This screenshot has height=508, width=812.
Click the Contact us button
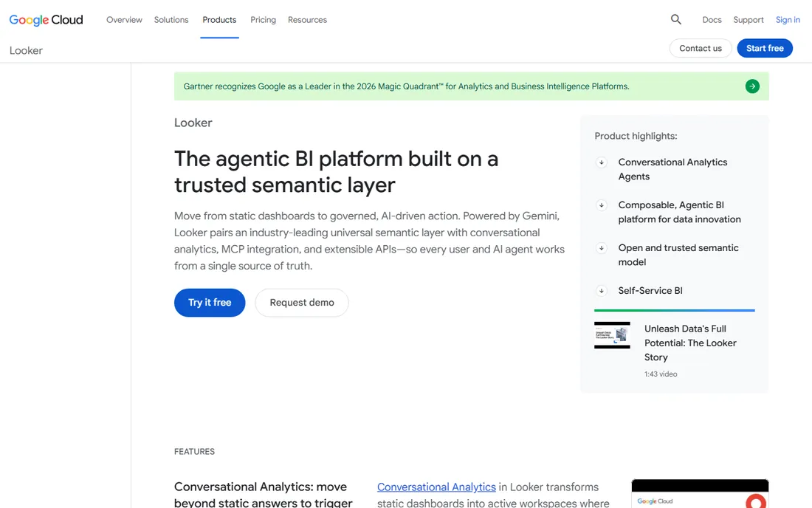(x=700, y=48)
